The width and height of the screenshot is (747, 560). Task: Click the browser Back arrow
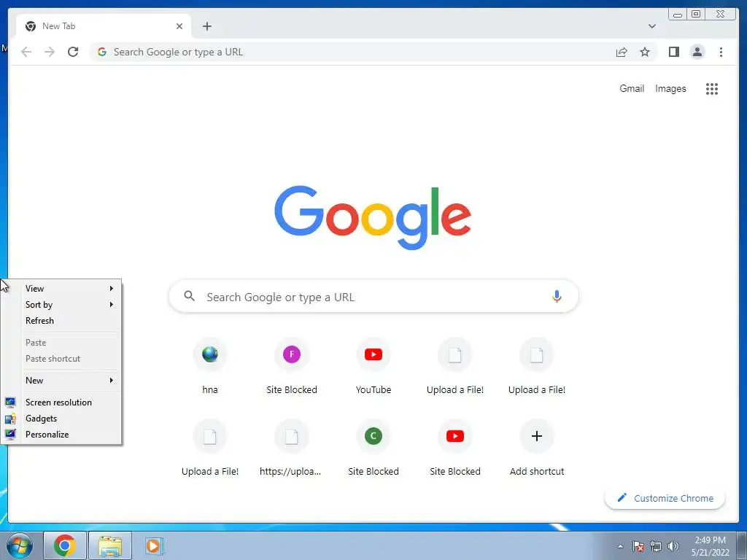pyautogui.click(x=26, y=52)
